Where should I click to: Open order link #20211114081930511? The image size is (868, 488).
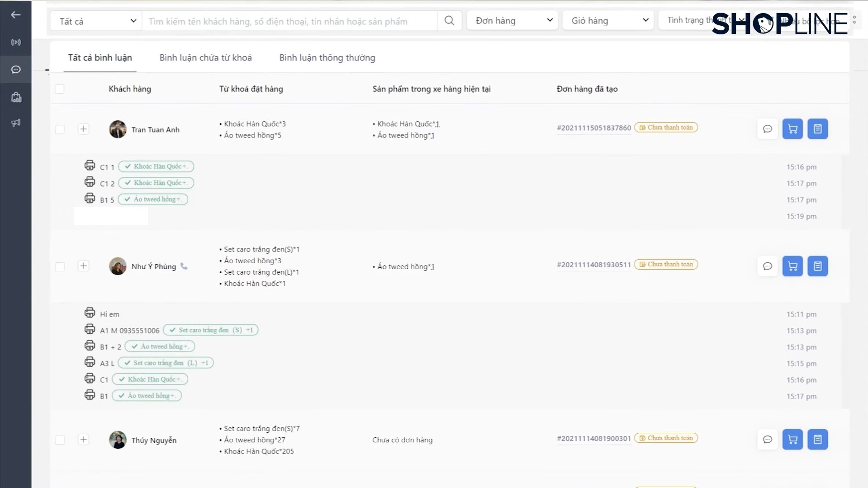pyautogui.click(x=593, y=265)
